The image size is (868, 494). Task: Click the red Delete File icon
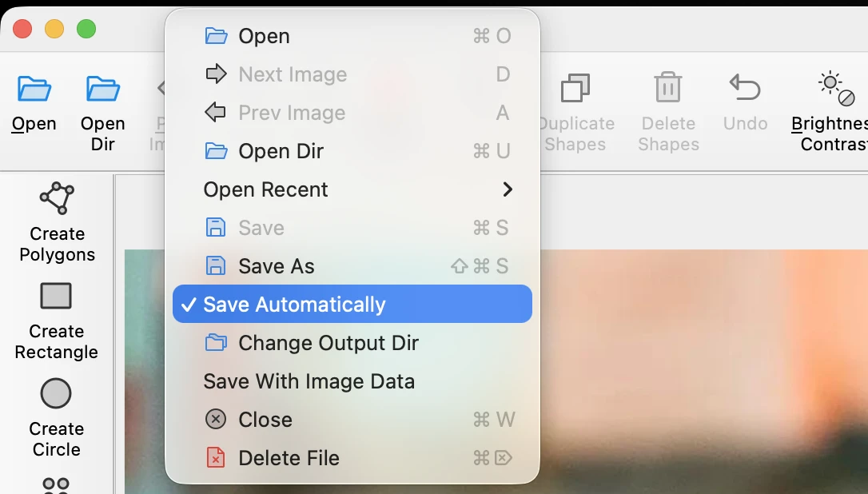click(216, 458)
